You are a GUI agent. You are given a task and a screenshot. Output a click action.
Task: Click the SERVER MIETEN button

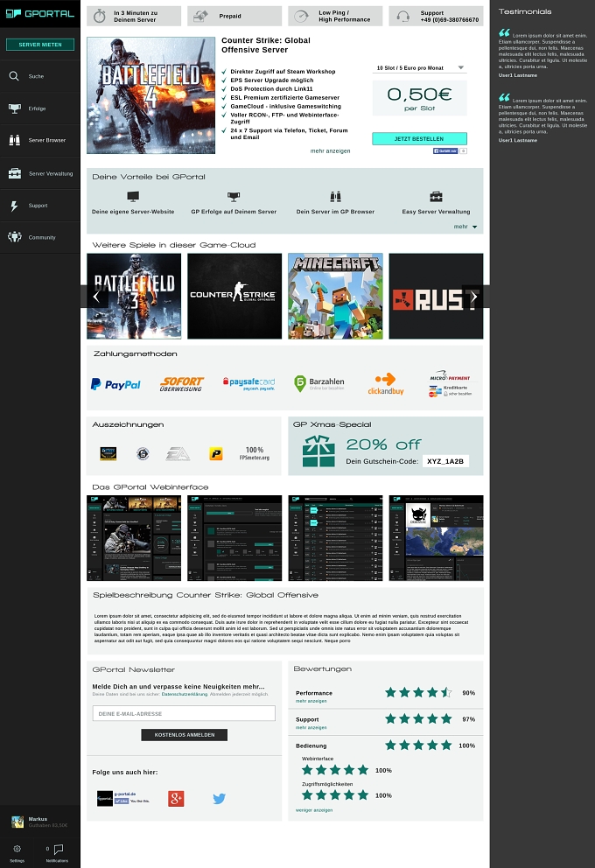[x=40, y=45]
